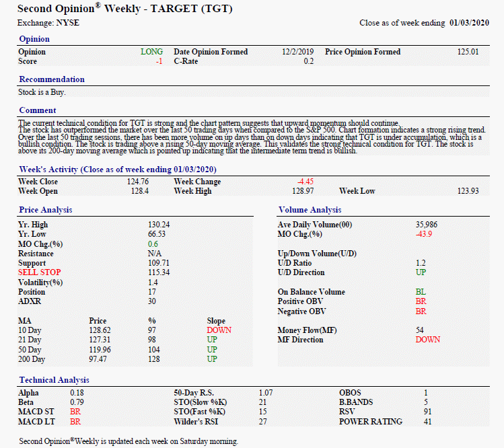This screenshot has height=448, width=504.
Task: Click the RSV value 91
Action: coord(427,412)
